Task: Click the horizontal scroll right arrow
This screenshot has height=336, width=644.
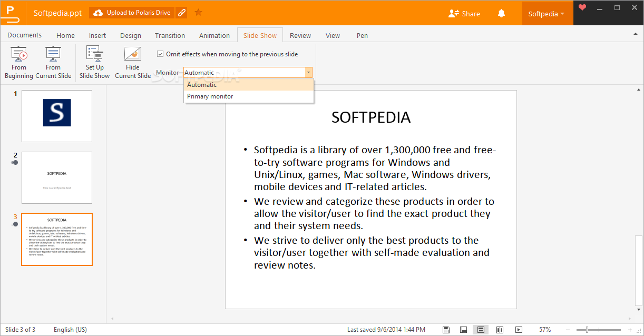Action: click(x=631, y=319)
